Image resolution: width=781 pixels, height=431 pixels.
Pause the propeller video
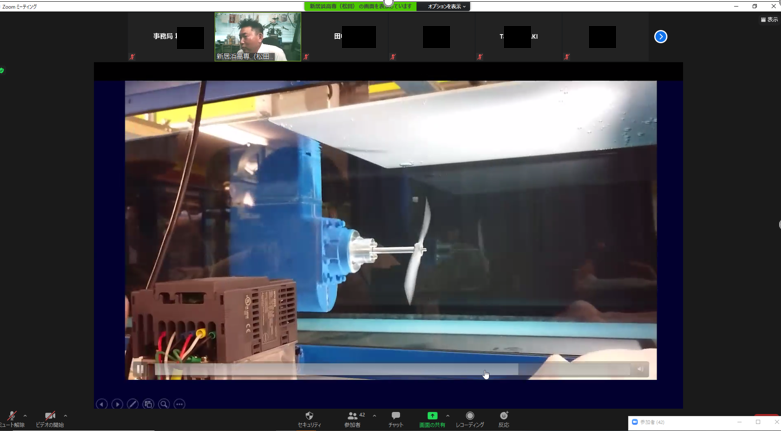[140, 369]
